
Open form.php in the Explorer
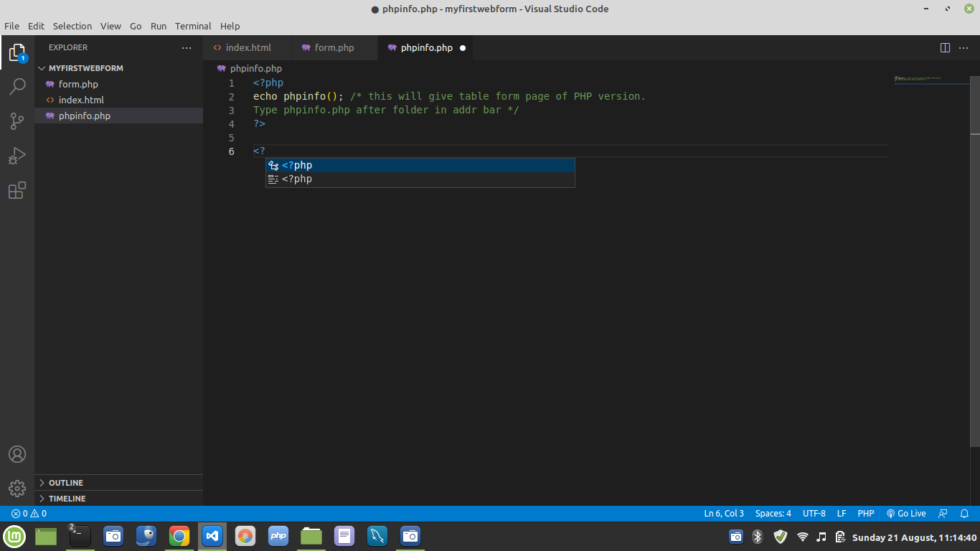[x=78, y=84]
